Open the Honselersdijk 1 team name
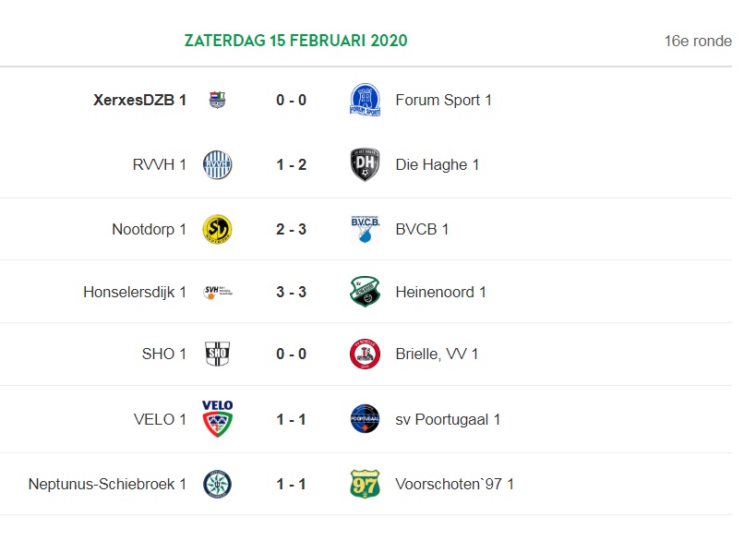The height and width of the screenshot is (541, 756). [135, 292]
